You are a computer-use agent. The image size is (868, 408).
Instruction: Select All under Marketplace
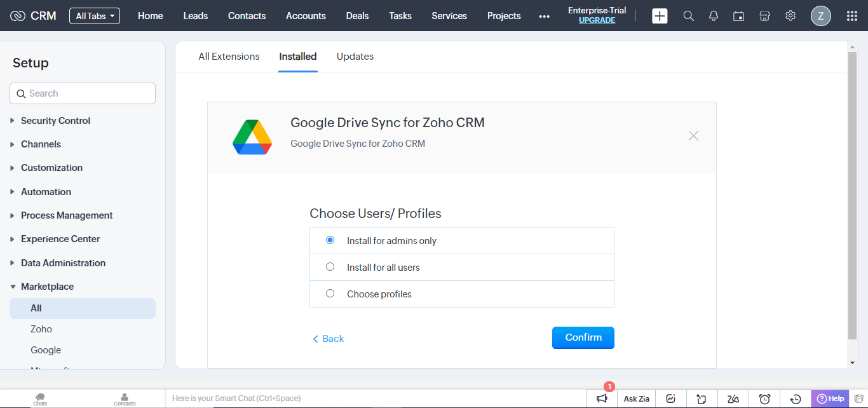pos(83,308)
